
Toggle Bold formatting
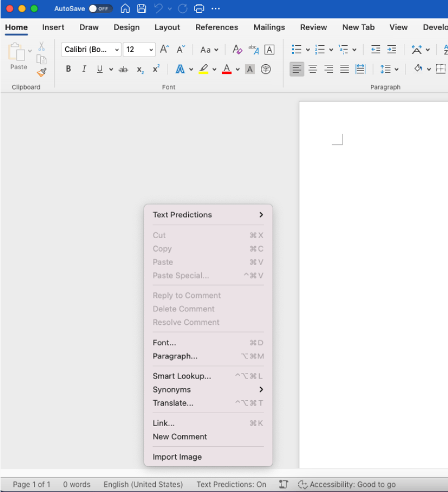[69, 69]
